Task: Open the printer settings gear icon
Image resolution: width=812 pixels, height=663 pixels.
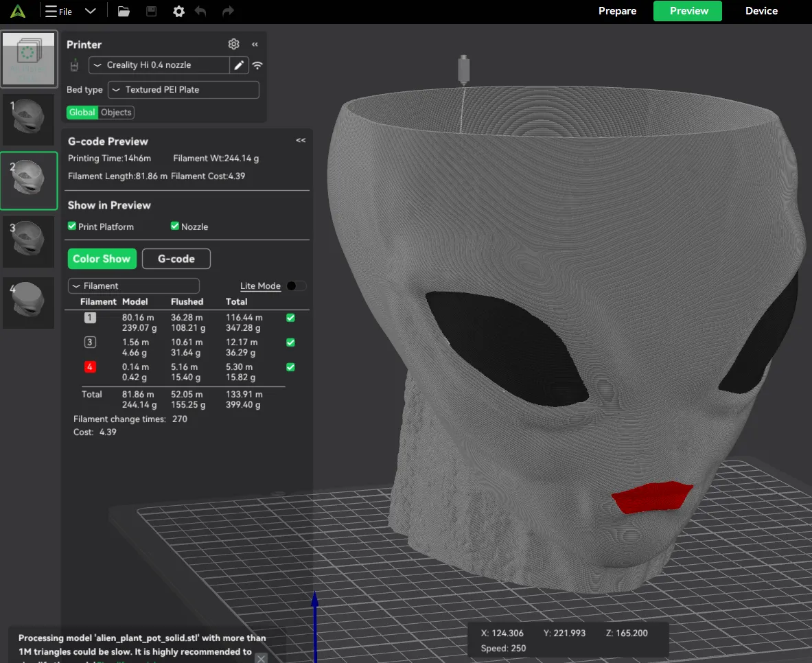Action: coord(233,45)
